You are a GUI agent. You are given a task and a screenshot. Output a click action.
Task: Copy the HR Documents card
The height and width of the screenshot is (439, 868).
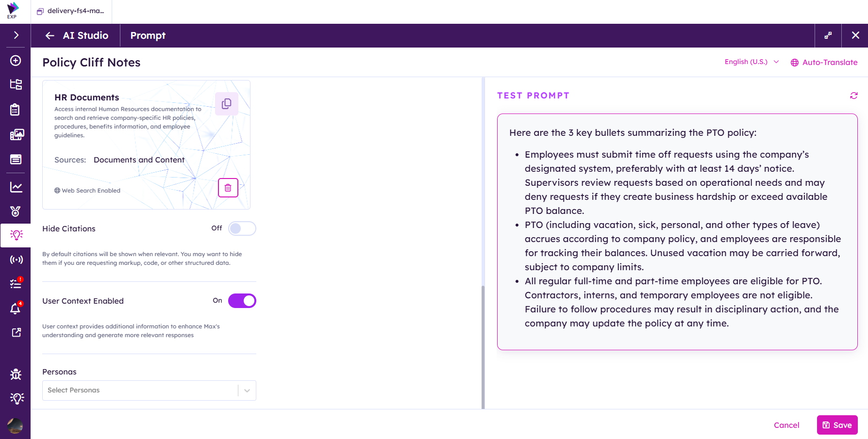226,104
